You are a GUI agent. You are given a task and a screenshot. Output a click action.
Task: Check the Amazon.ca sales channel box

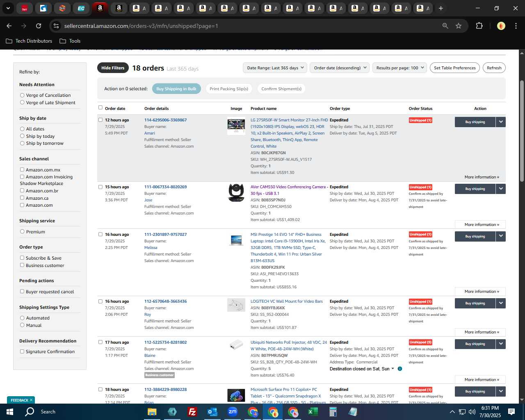point(22,198)
